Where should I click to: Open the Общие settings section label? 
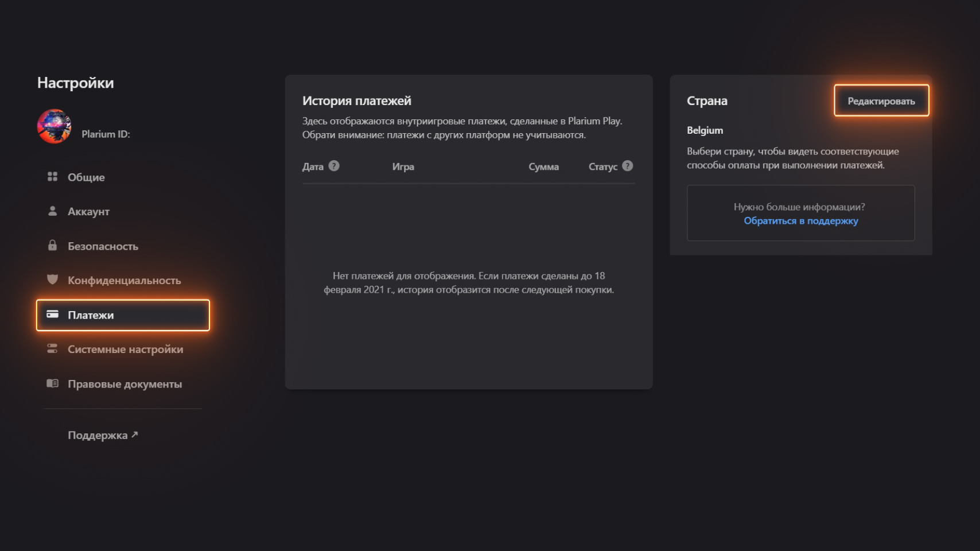(x=86, y=177)
